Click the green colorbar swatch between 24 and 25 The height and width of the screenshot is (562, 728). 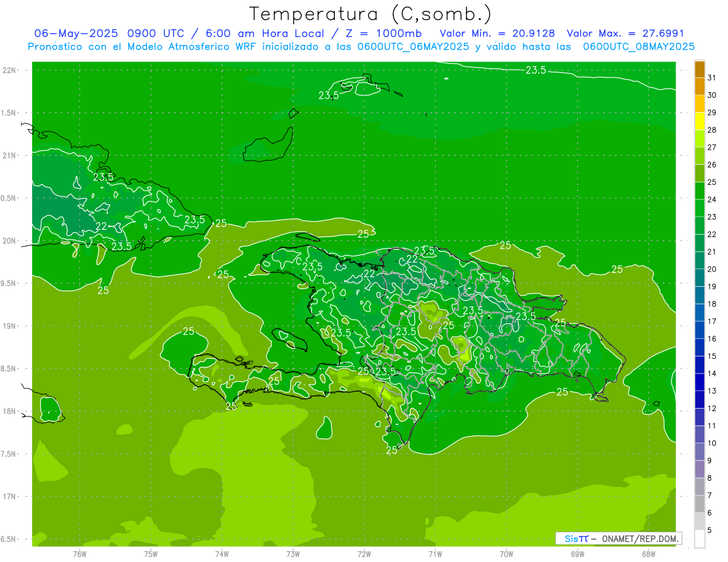click(x=699, y=191)
